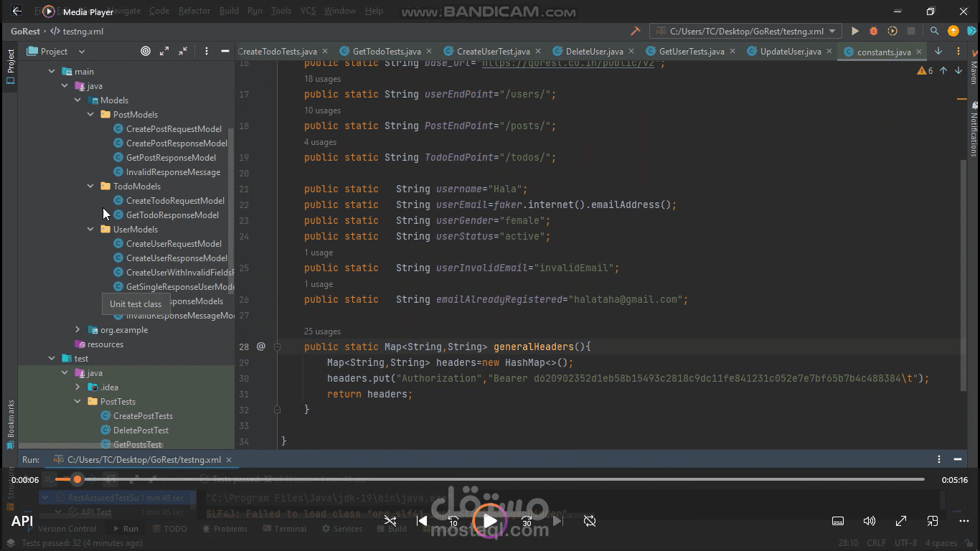Collapse the Models package node

[x=77, y=100]
